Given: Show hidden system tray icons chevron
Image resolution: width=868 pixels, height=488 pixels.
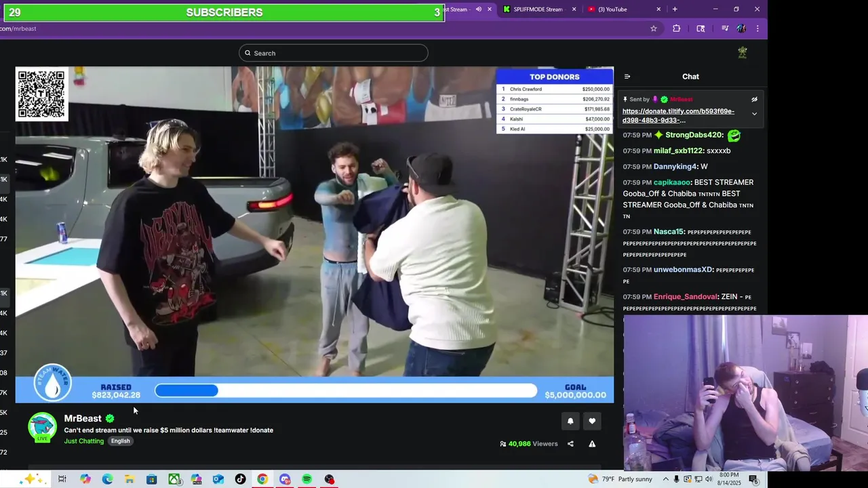Looking at the screenshot, I should 665,479.
